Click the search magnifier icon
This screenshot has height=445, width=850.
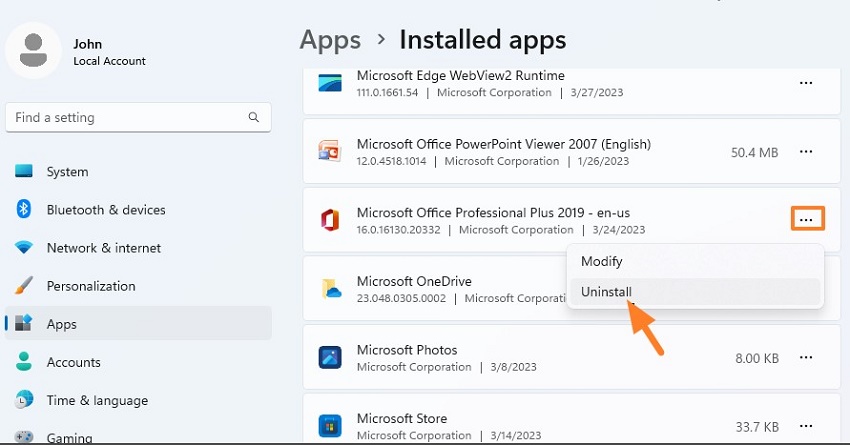tap(254, 118)
